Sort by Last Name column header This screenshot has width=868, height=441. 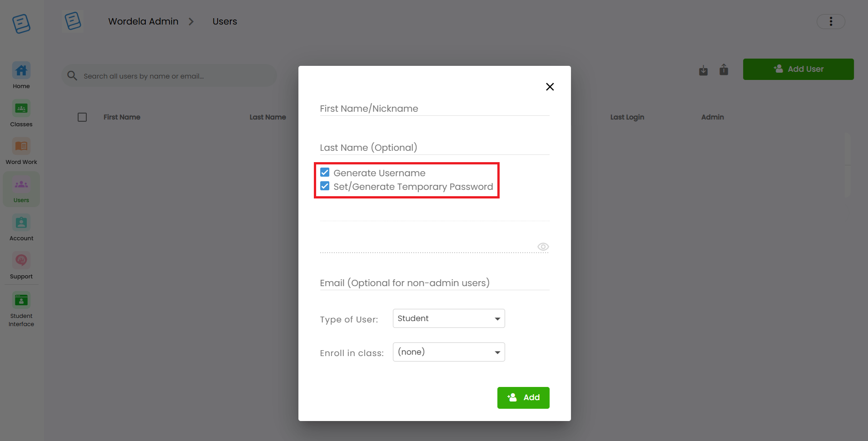point(268,117)
